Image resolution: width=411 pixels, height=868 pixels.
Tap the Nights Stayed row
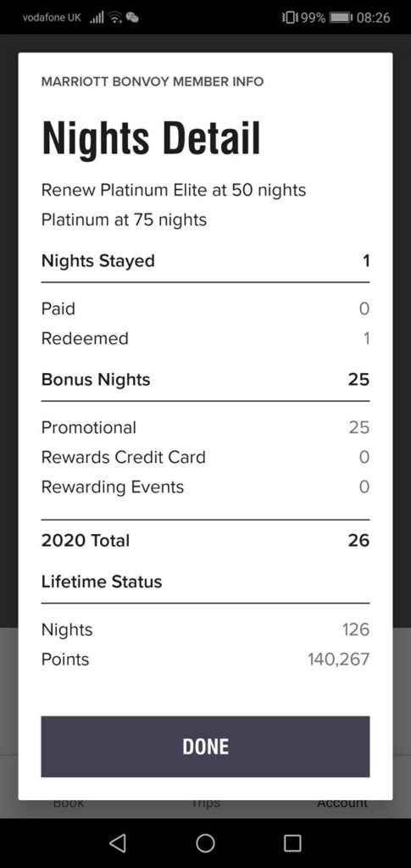pos(205,260)
